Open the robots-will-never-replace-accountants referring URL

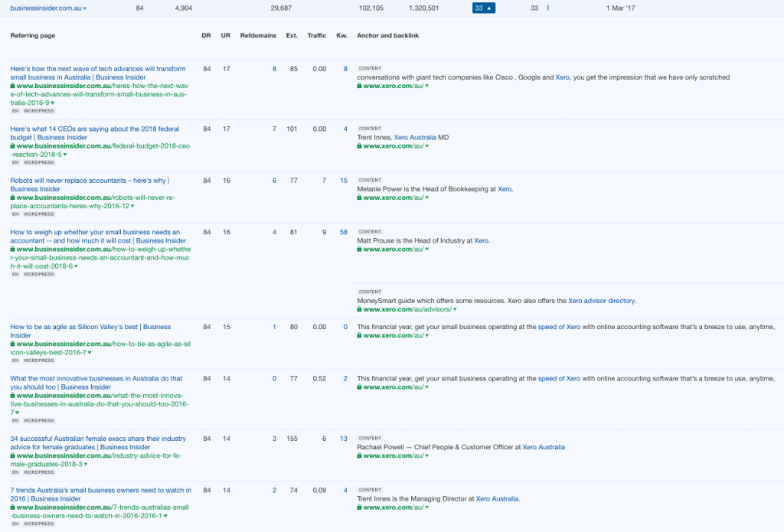93,201
